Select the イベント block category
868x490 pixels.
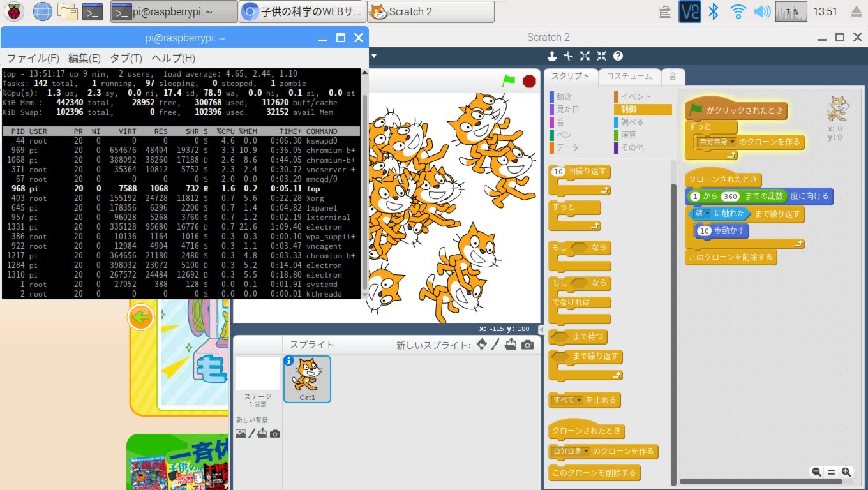point(636,96)
